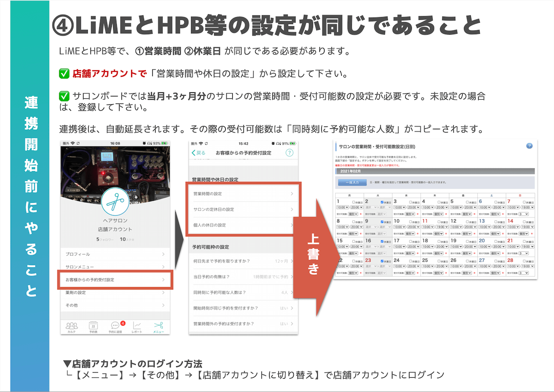Click the 店舗アカウント profile name
554x392 pixels.
115,229
